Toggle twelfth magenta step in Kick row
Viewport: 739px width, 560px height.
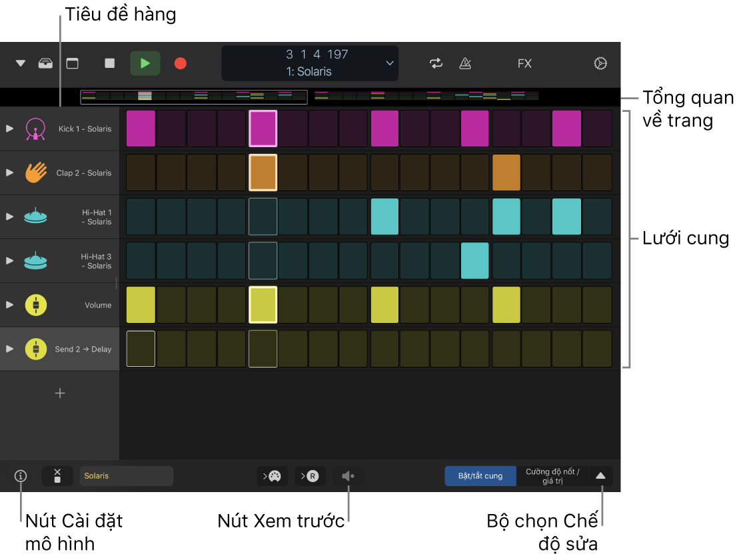tap(474, 129)
